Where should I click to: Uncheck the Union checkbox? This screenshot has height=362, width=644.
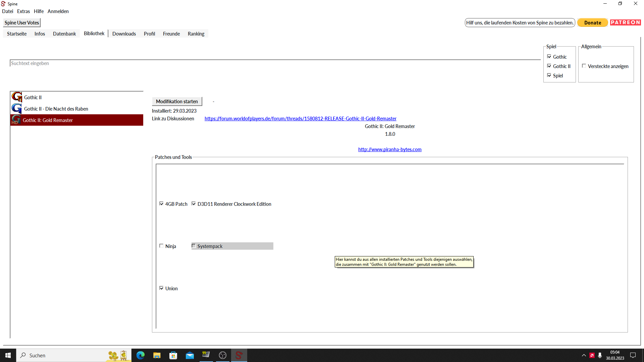click(x=161, y=288)
